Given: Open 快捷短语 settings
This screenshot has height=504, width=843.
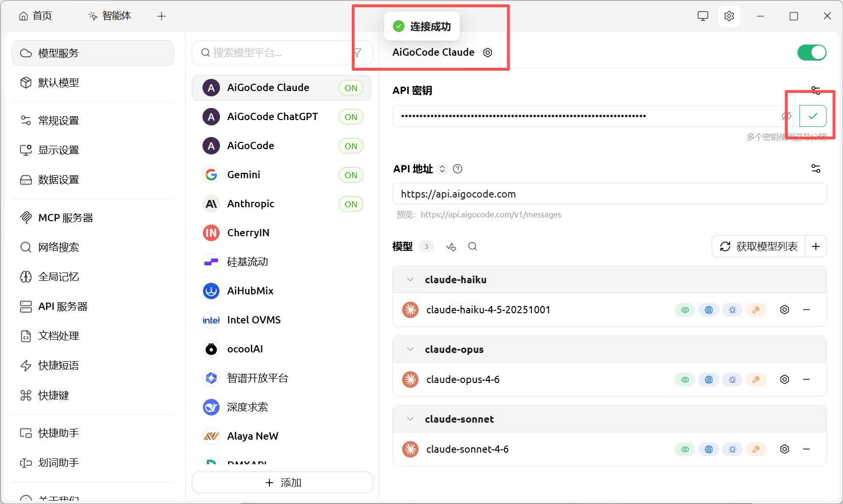Looking at the screenshot, I should point(93,366).
